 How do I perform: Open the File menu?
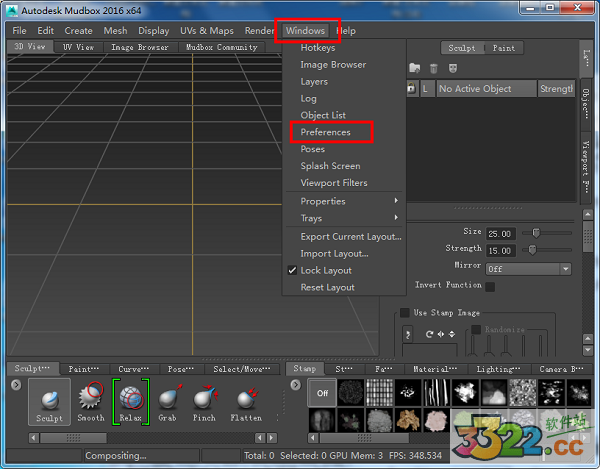point(19,31)
